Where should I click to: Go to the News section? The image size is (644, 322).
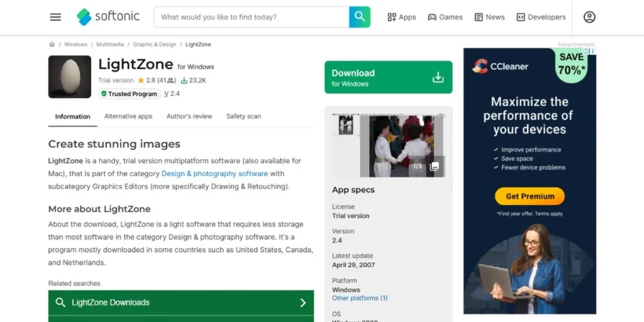pyautogui.click(x=489, y=17)
